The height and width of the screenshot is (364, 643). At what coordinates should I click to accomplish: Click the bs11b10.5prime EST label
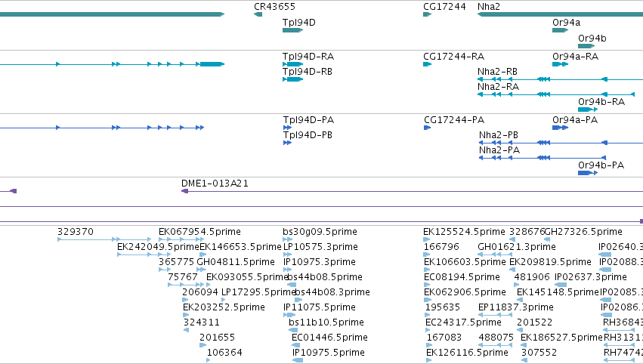coord(326,323)
